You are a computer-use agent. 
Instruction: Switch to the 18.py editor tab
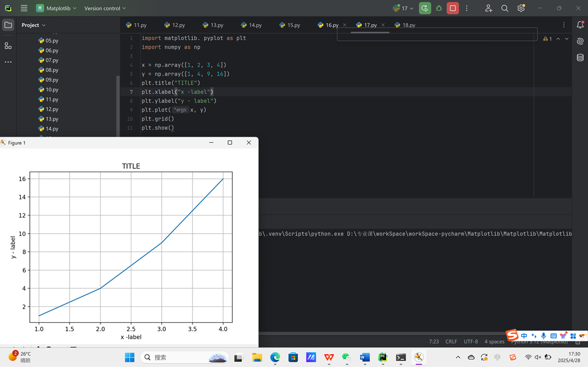pos(405,25)
